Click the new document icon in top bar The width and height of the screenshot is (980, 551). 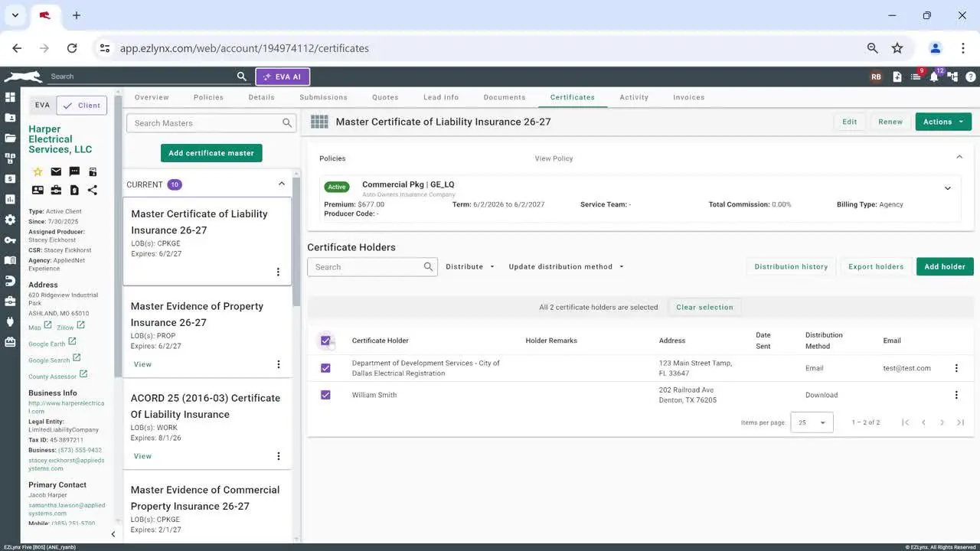pyautogui.click(x=897, y=77)
